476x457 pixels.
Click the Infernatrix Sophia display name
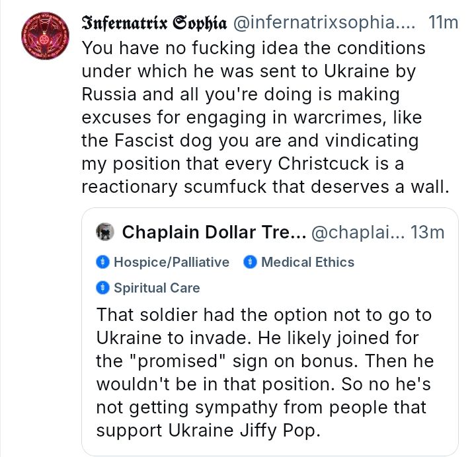154,22
